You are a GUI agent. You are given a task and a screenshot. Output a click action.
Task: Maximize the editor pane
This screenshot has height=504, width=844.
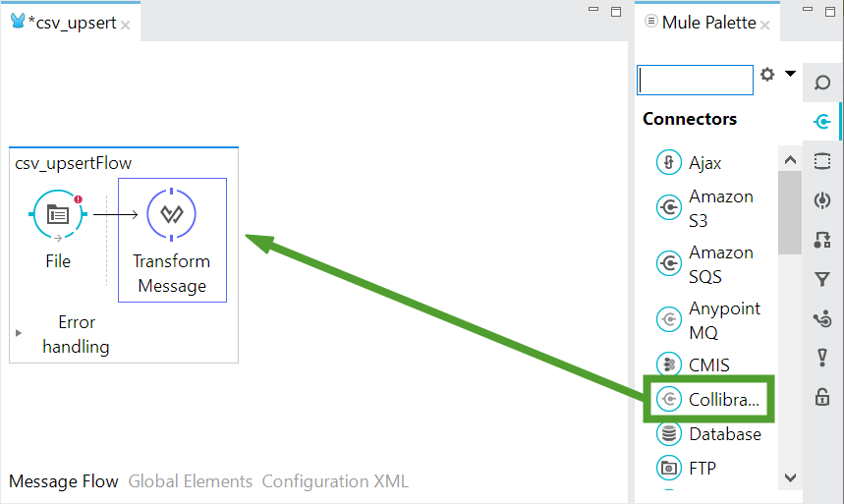point(616,12)
